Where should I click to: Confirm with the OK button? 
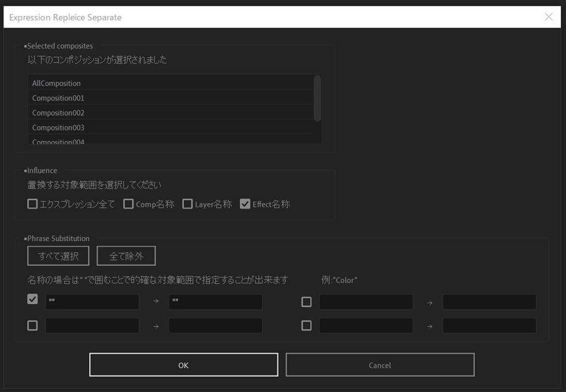183,364
